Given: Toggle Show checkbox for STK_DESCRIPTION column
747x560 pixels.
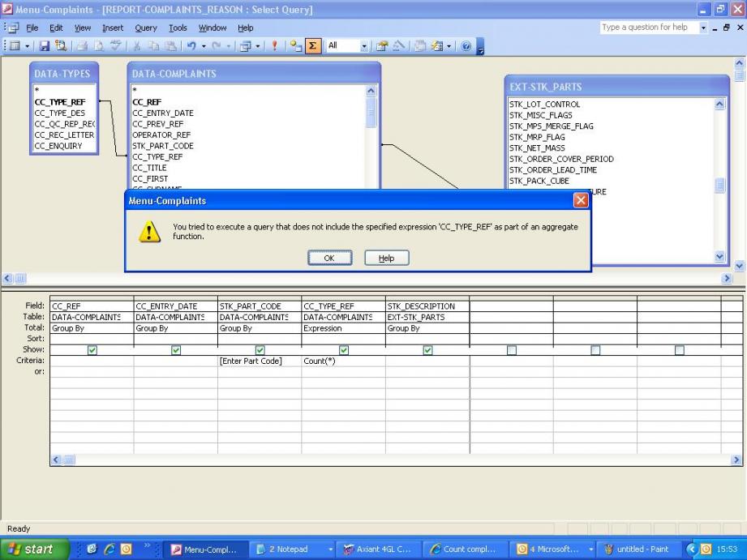Looking at the screenshot, I should (x=427, y=350).
